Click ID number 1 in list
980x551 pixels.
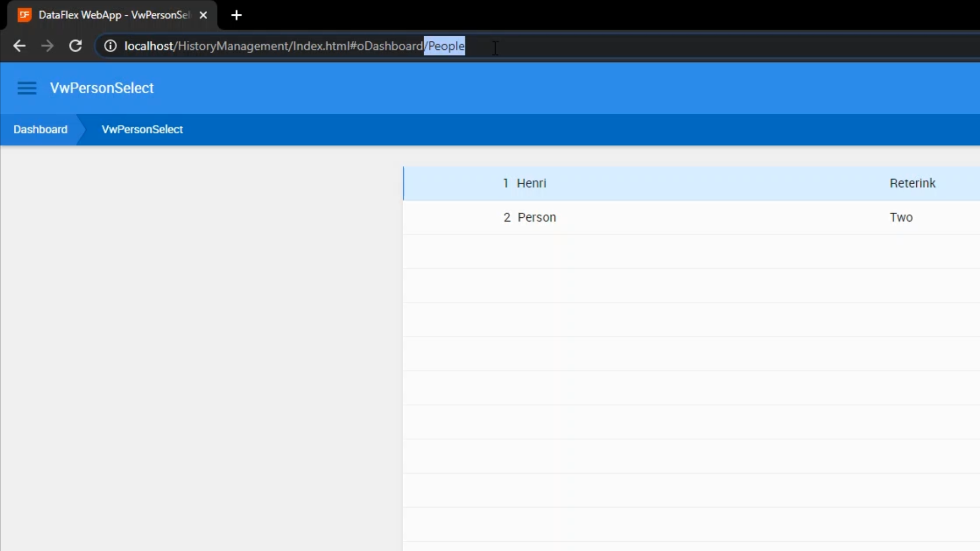tap(505, 183)
